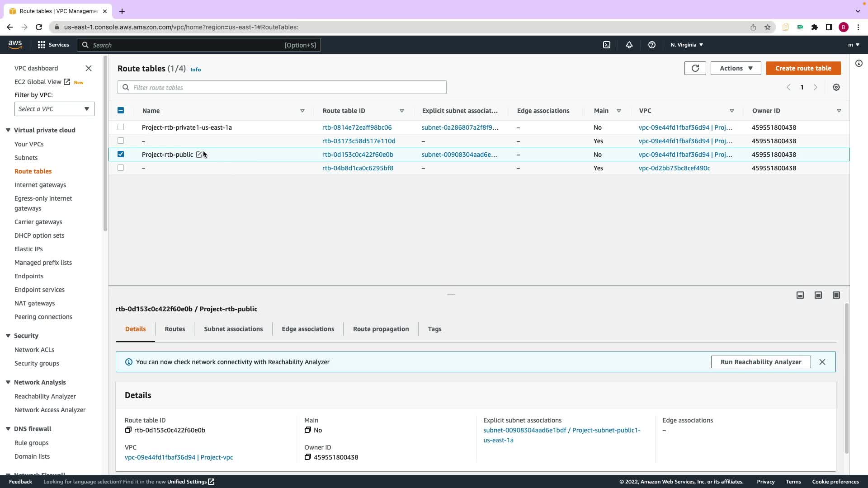This screenshot has height=488, width=868.
Task: Click the AWS support help icon
Action: [651, 45]
